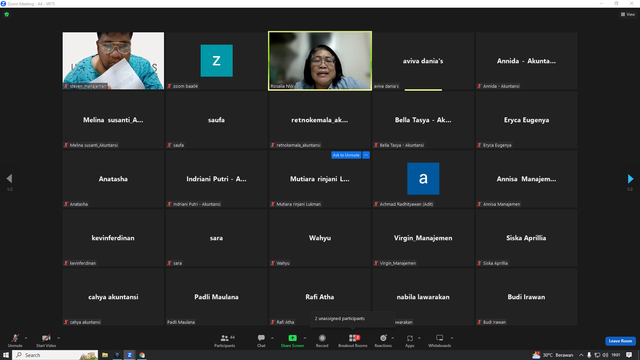Select the 'Annisa Manajem...' tile
Viewport: 640px width, 360px height.
526,179
